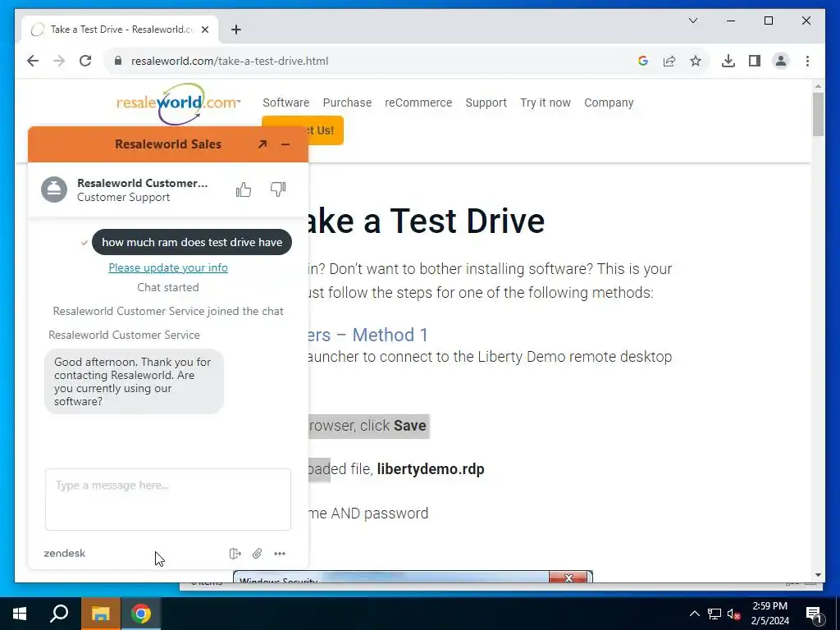Open the Support menu

click(486, 103)
